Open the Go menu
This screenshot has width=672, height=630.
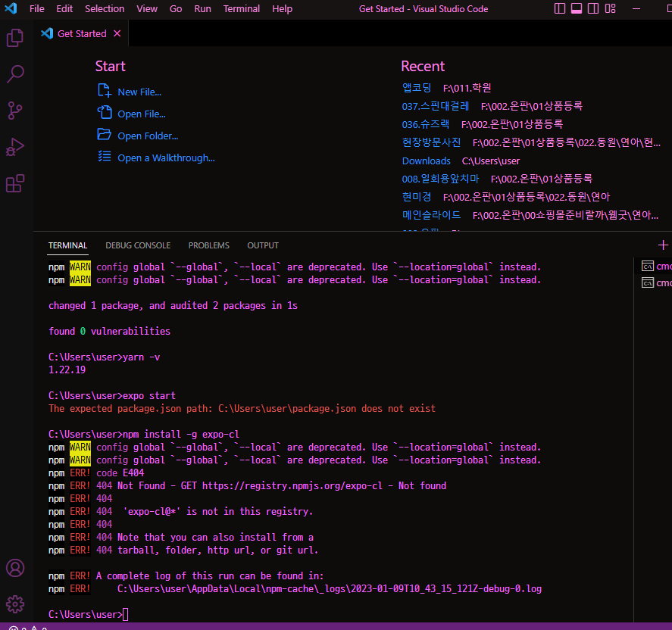coord(176,8)
